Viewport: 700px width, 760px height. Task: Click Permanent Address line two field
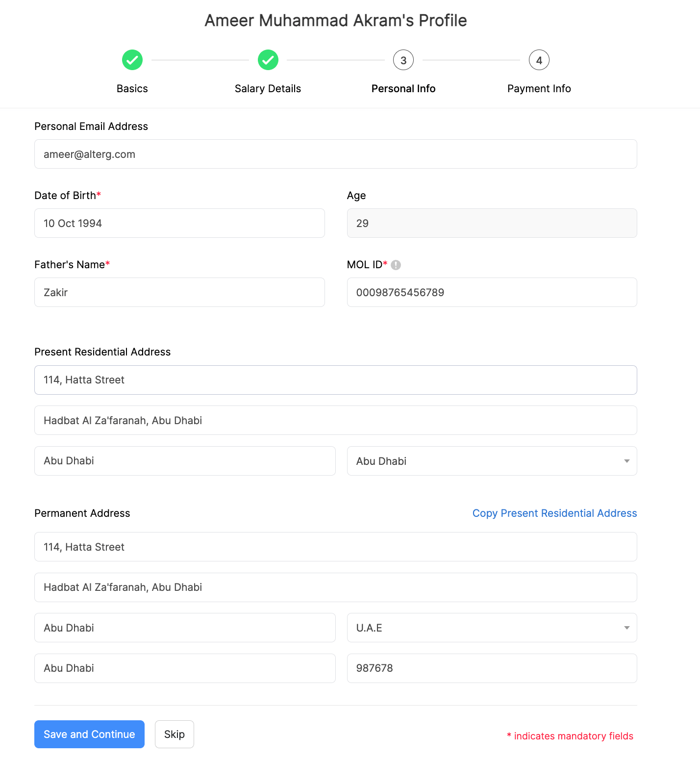[x=336, y=587]
